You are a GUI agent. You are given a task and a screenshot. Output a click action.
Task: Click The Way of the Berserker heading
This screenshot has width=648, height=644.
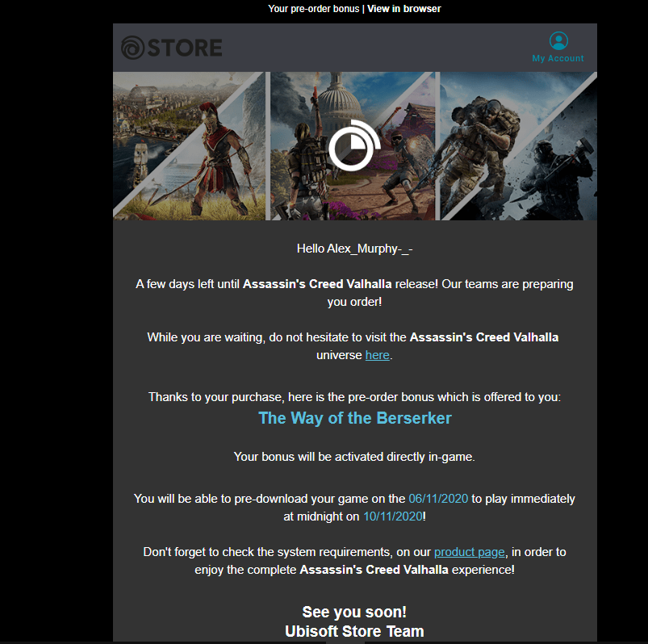pos(355,418)
